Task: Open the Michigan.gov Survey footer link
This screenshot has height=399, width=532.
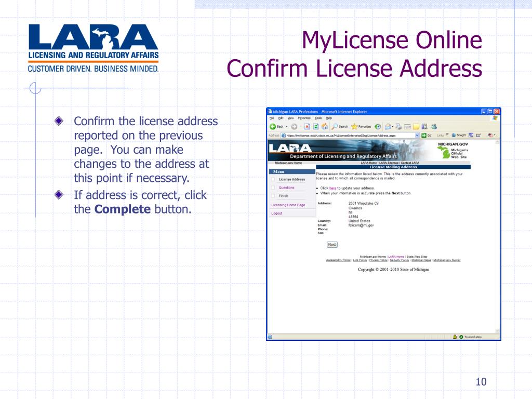Action: point(447,260)
